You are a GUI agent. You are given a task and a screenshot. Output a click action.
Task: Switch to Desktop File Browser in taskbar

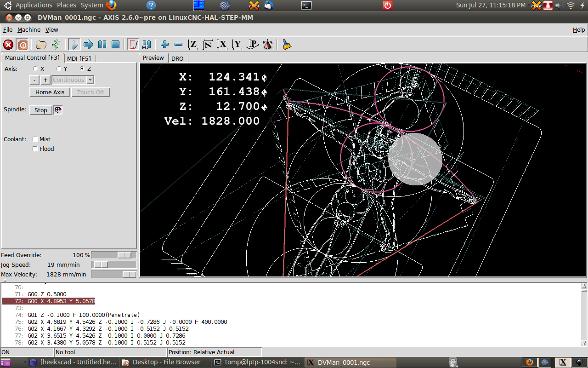[165, 362]
